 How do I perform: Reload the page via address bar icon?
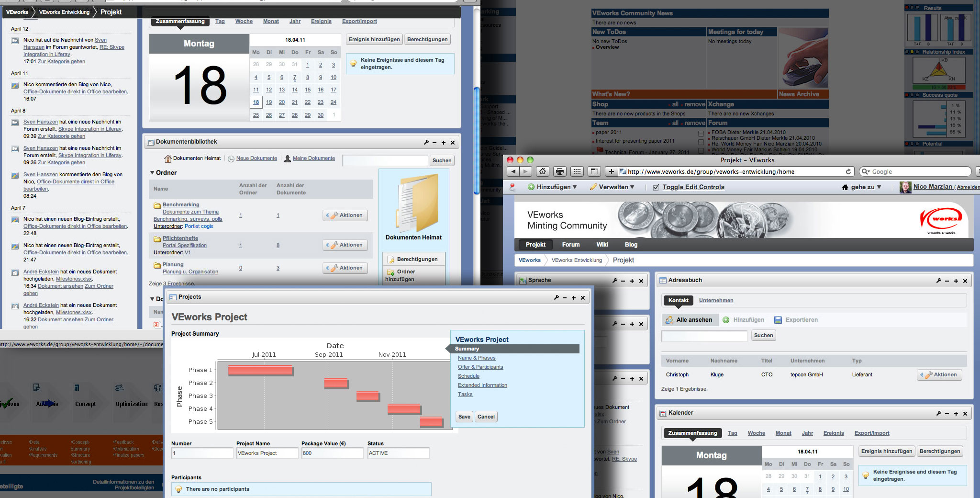coord(848,171)
